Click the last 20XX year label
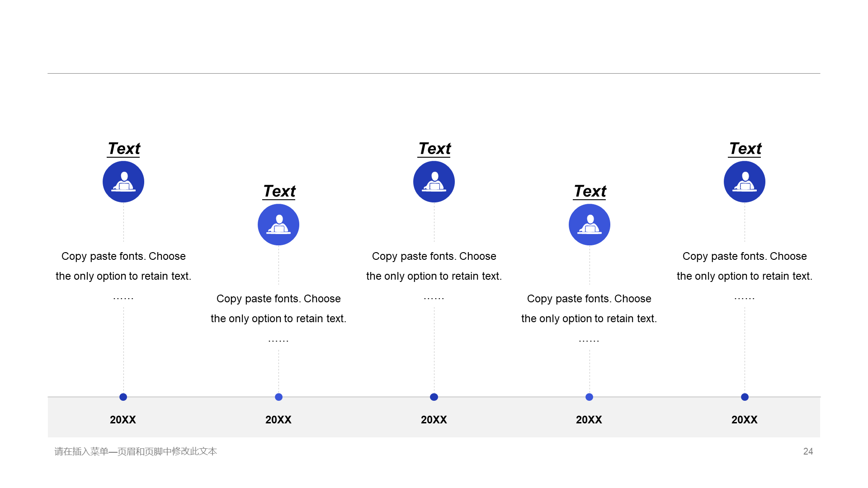868x488 pixels. coord(745,420)
